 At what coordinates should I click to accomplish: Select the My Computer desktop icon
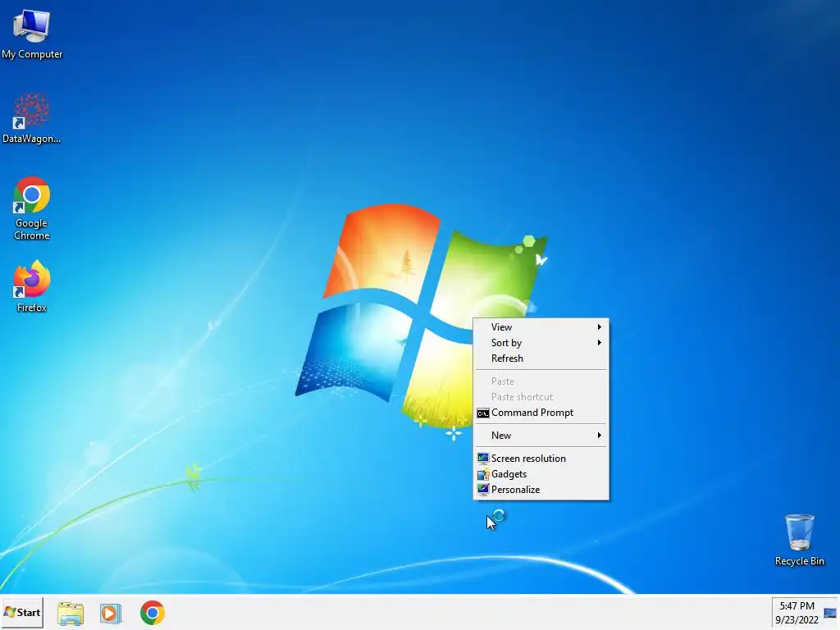[32, 34]
